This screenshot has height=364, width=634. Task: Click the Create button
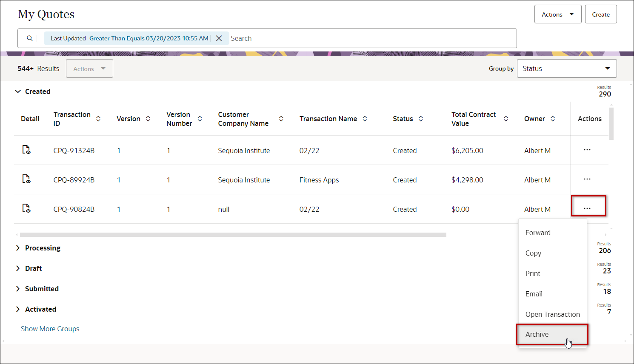click(601, 14)
